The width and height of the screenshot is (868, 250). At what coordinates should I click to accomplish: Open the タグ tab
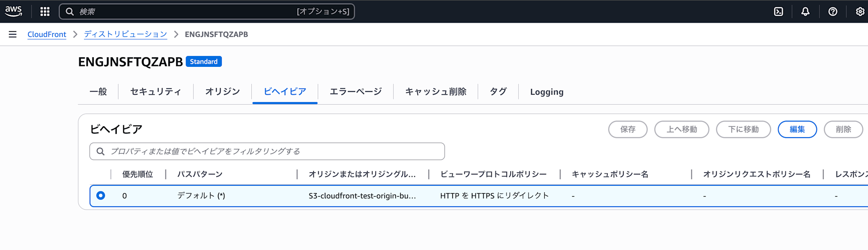[498, 92]
